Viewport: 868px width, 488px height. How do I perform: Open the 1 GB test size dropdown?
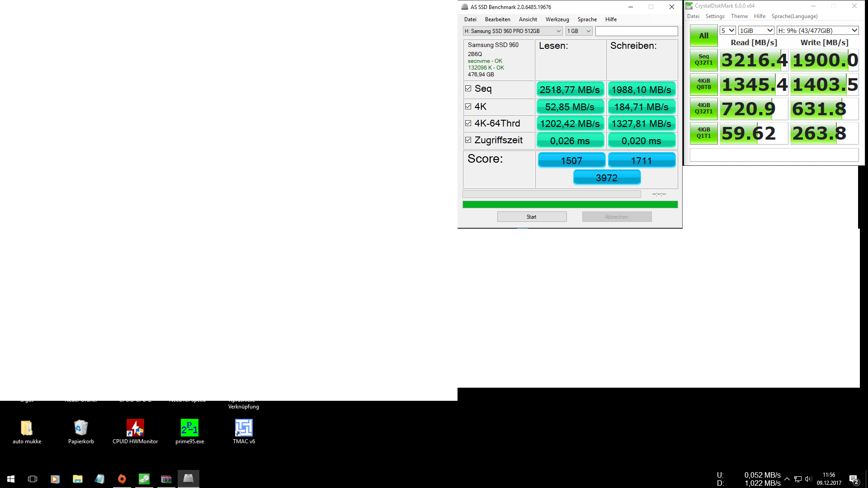579,31
